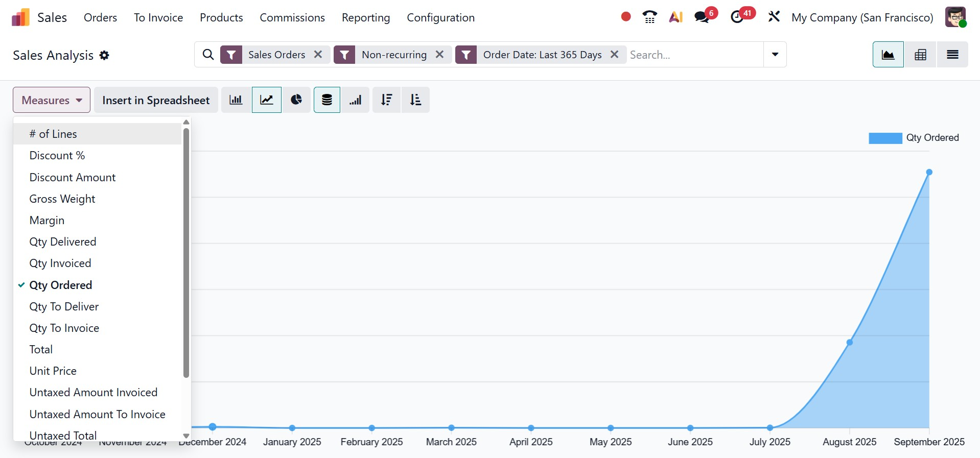Click the September 2025 data point
The image size is (980, 458).
pyautogui.click(x=929, y=172)
